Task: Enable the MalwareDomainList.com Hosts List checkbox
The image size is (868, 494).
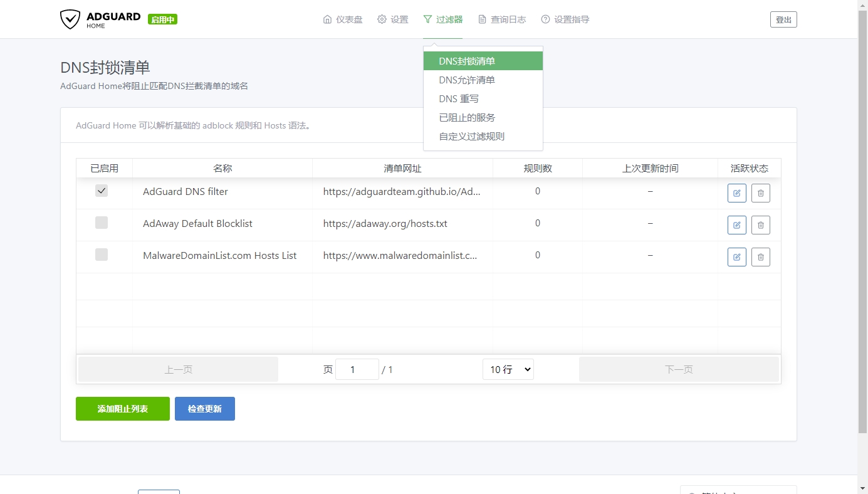Action: 102,255
